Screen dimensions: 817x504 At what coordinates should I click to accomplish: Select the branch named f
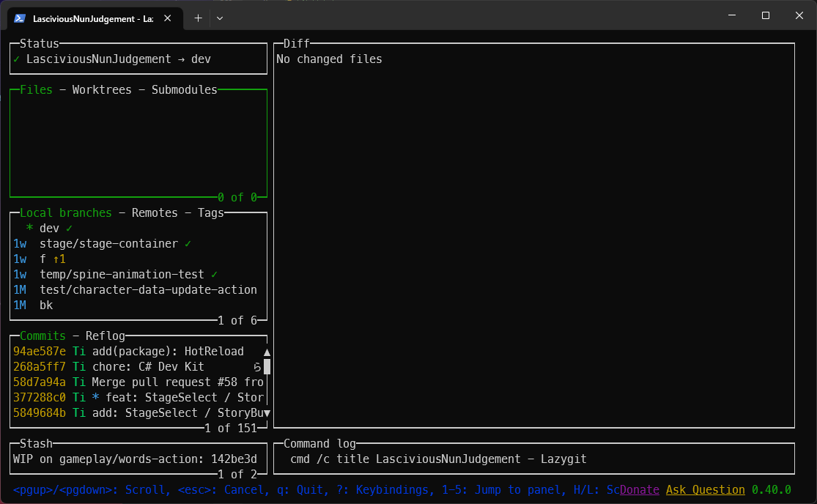[x=138, y=259]
